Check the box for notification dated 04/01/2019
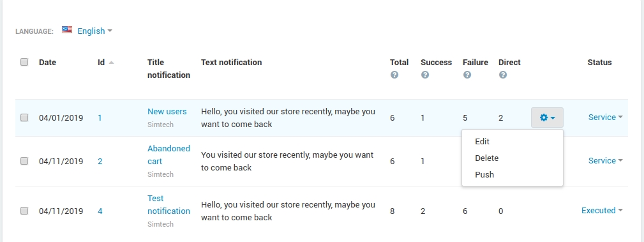644x242 pixels. (x=24, y=117)
